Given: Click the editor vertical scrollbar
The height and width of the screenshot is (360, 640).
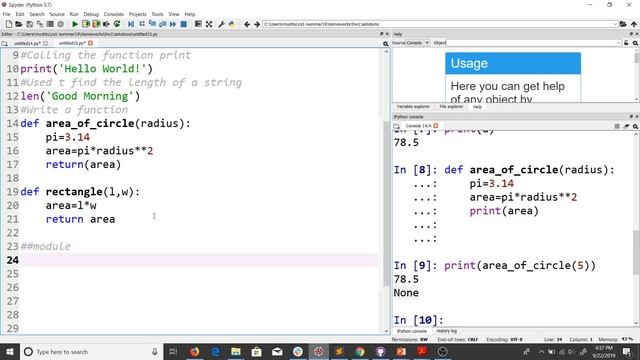Looking at the screenshot, I should pyautogui.click(x=386, y=204).
